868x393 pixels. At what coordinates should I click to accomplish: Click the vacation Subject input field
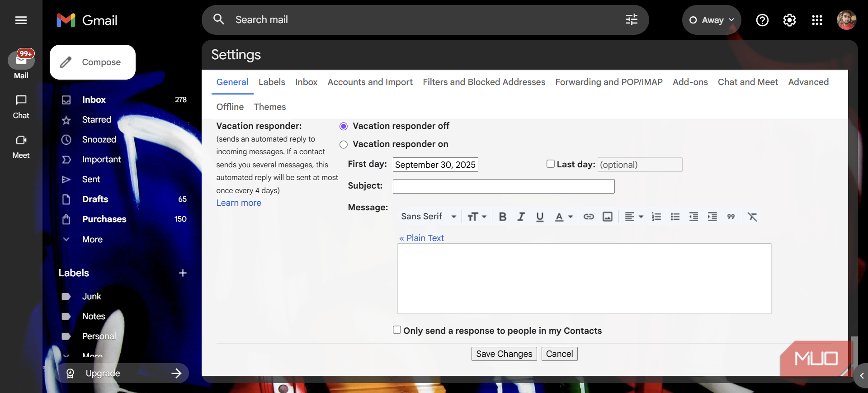click(x=503, y=186)
